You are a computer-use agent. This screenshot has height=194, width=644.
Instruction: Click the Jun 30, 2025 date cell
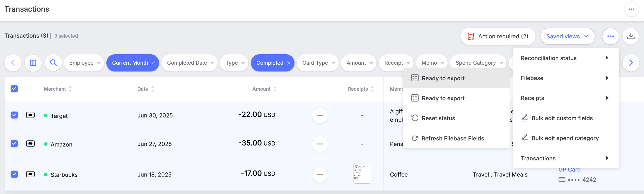(155, 115)
